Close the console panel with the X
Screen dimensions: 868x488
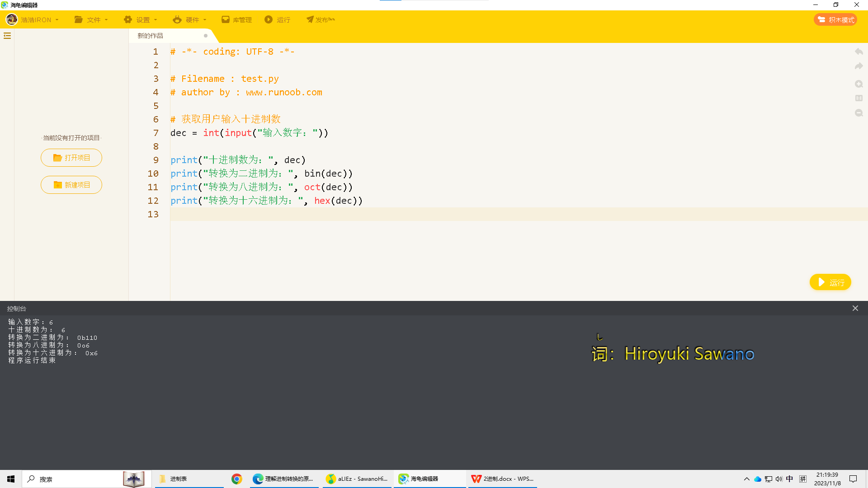pyautogui.click(x=855, y=308)
